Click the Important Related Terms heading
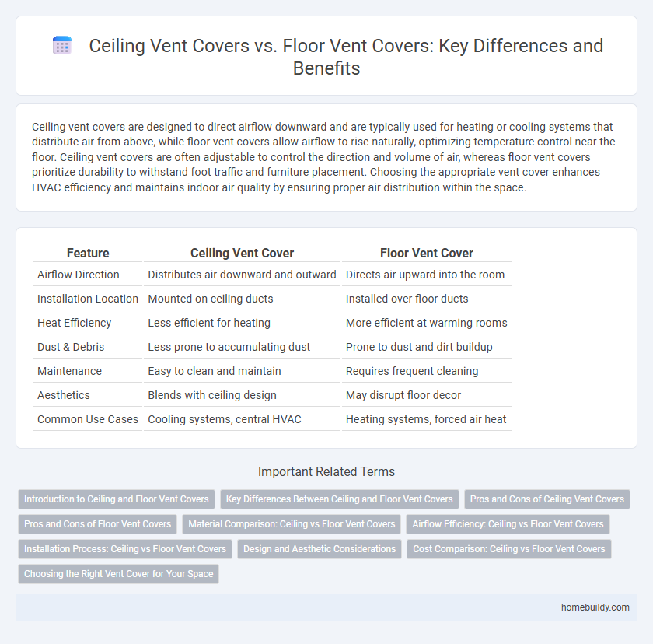This screenshot has height=644, width=653. 326,471
